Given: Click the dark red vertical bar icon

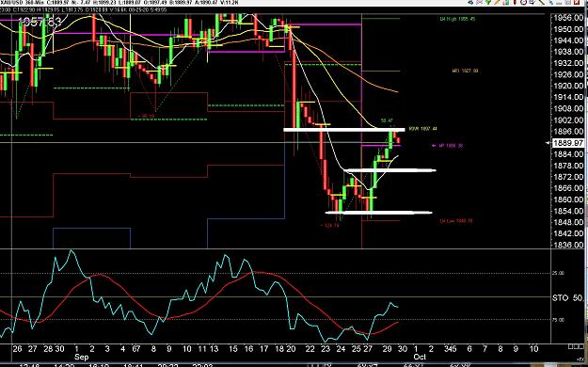Looking at the screenshot, I should pos(516,2).
